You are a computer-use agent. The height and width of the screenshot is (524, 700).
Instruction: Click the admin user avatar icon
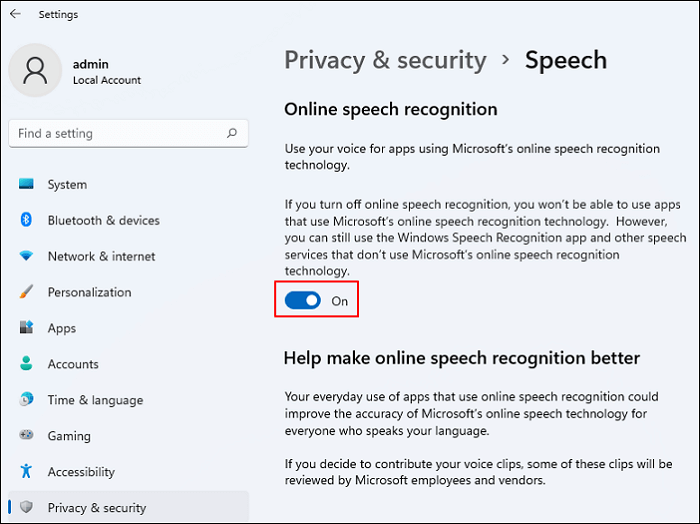pyautogui.click(x=36, y=72)
